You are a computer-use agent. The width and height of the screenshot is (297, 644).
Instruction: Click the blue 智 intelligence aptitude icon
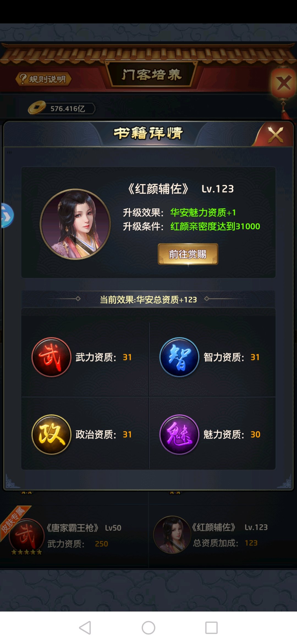pos(179,357)
